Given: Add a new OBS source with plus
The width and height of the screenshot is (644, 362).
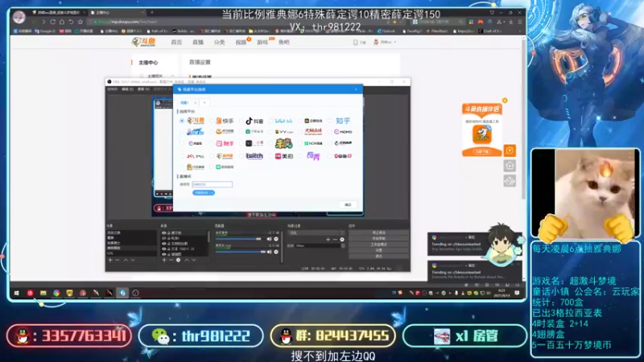Looking at the screenshot, I should point(164,260).
